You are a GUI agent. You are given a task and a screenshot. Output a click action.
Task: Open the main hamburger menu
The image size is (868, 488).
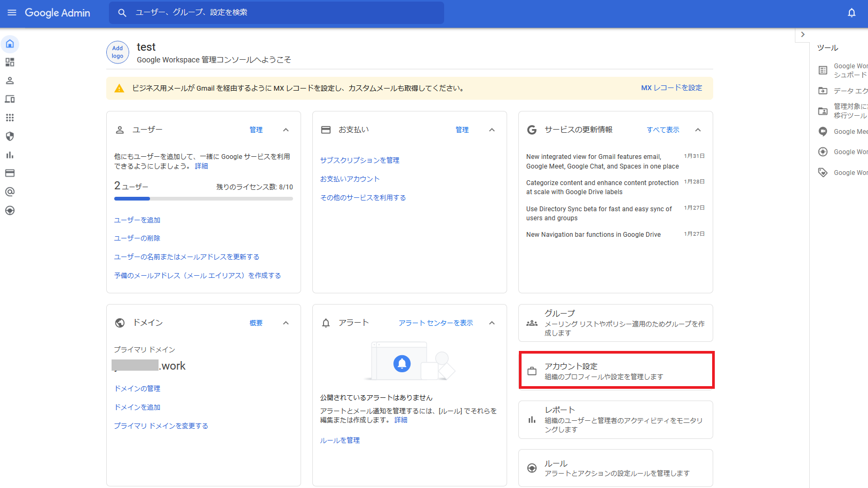coord(12,13)
